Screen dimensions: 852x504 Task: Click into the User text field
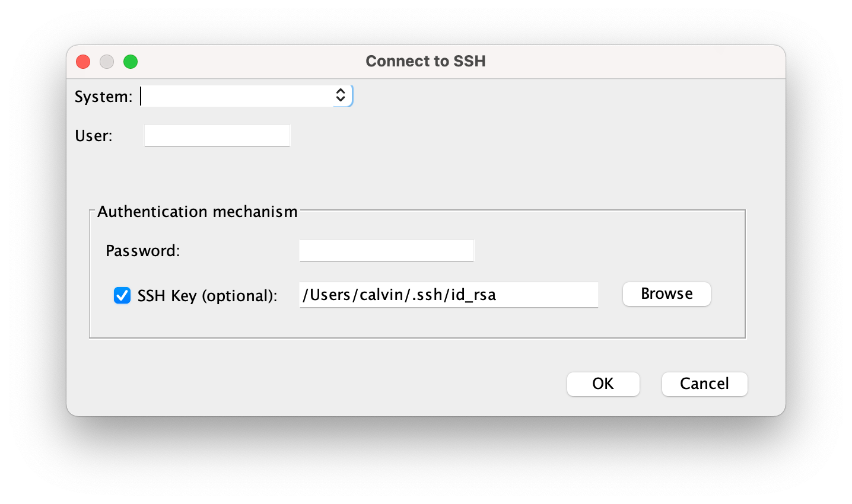(217, 135)
